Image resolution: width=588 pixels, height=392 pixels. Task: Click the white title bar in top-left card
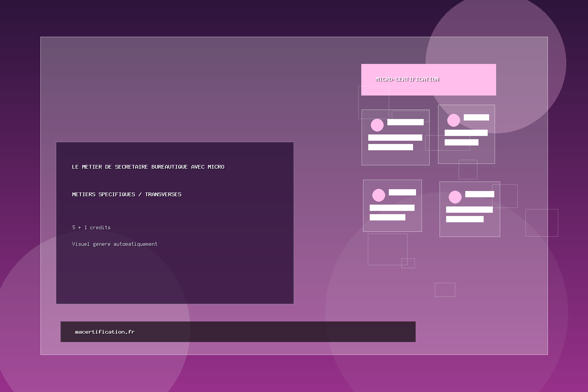tap(405, 122)
